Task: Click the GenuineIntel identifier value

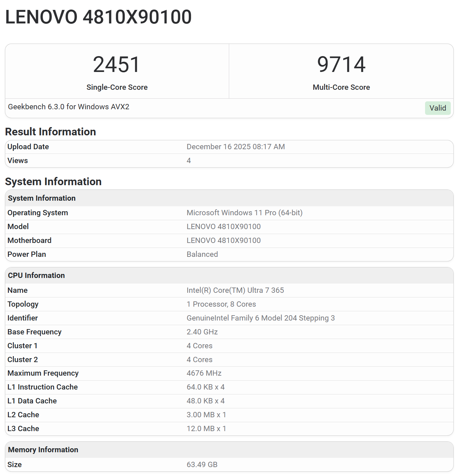Action: 260,318
